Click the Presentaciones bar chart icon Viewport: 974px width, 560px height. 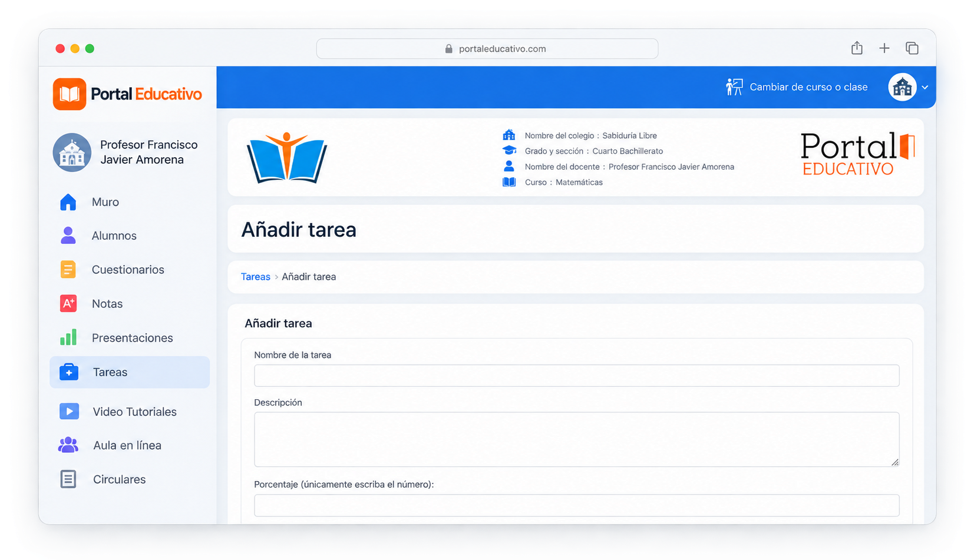pyautogui.click(x=68, y=337)
